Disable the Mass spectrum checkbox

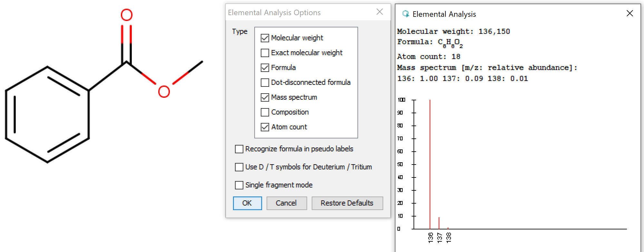[265, 97]
